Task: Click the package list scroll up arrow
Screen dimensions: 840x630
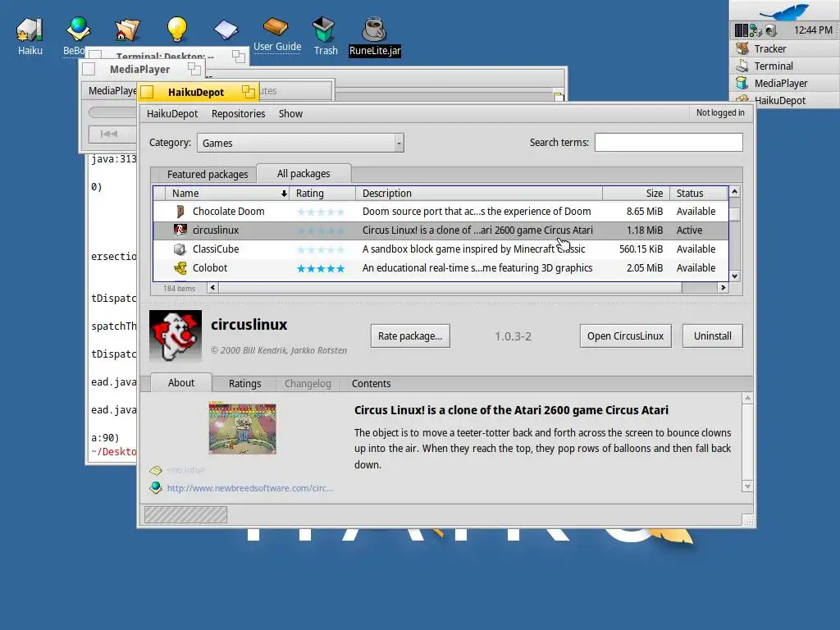Action: pos(735,191)
